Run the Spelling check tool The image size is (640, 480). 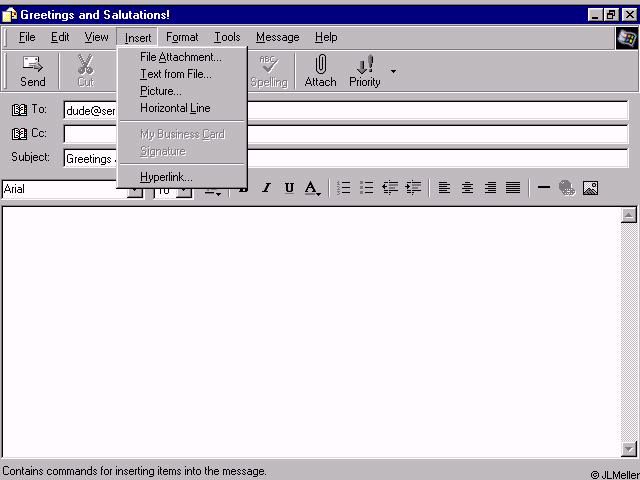(x=269, y=71)
